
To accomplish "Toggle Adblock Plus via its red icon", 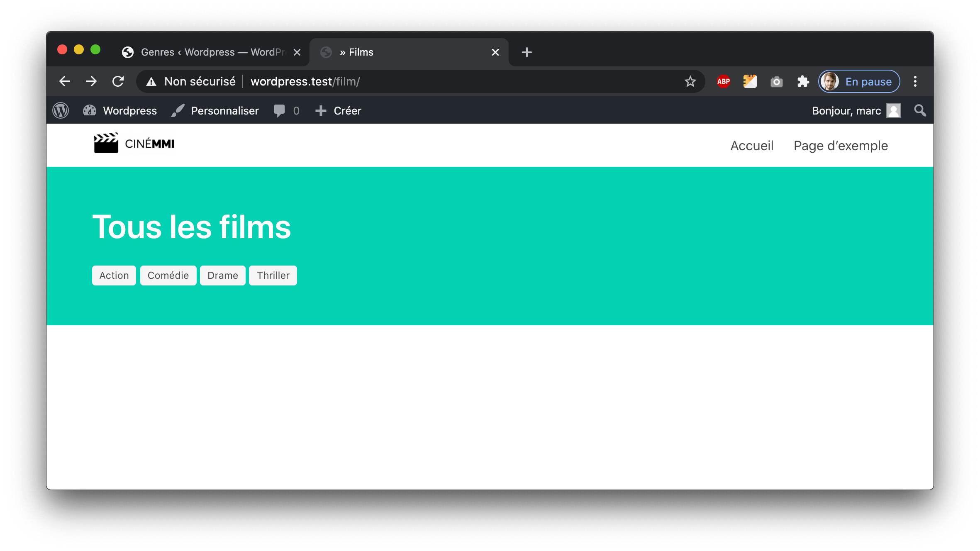I will point(723,81).
